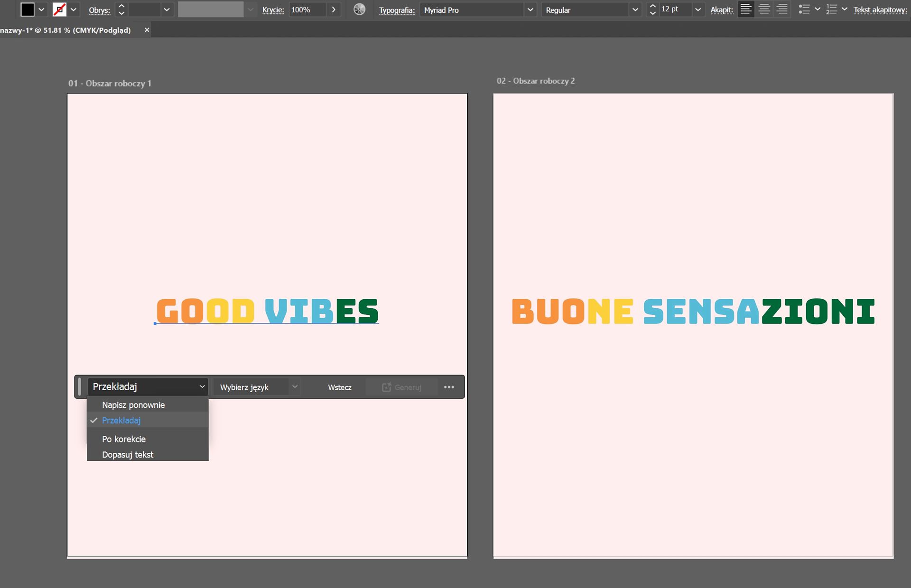
Task: Click the Tekst akapitowy label
Action: point(880,10)
